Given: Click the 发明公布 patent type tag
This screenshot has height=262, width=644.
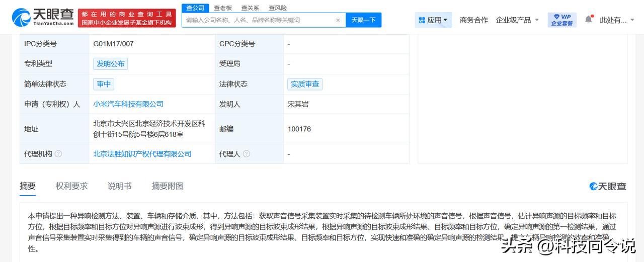Looking at the screenshot, I should click(110, 64).
